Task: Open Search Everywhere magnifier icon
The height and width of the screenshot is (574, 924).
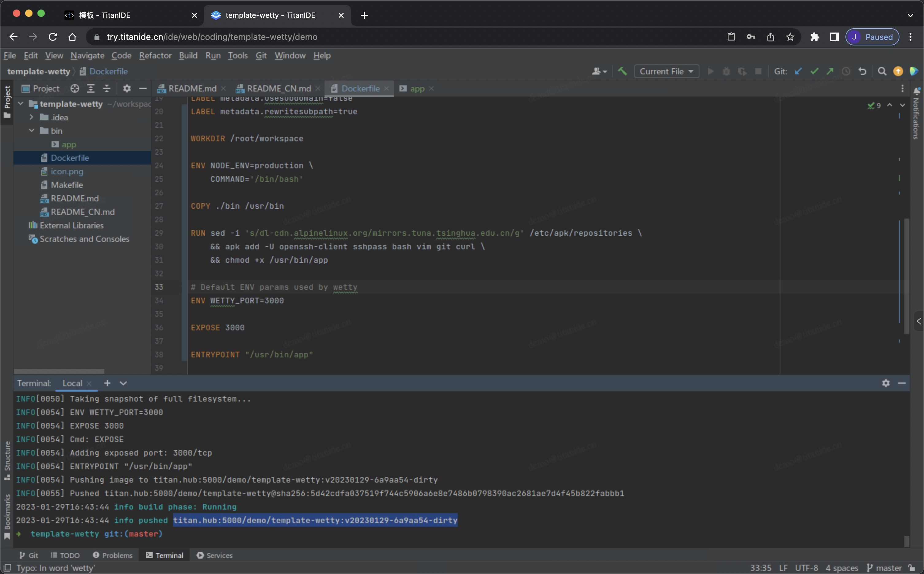Action: (x=882, y=71)
